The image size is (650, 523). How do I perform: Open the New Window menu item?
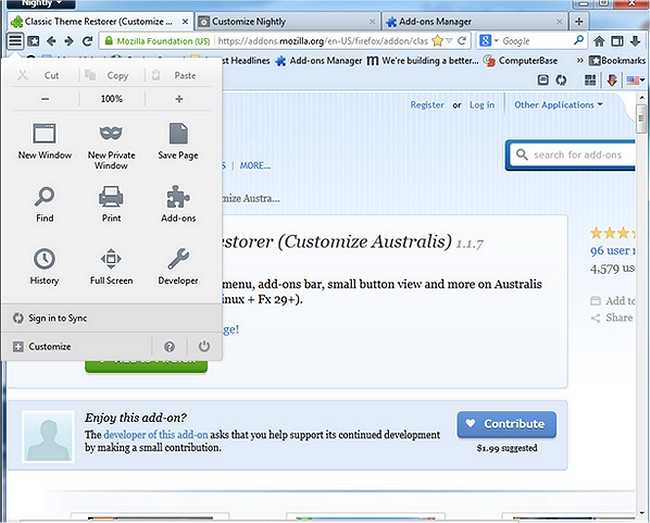(x=45, y=141)
